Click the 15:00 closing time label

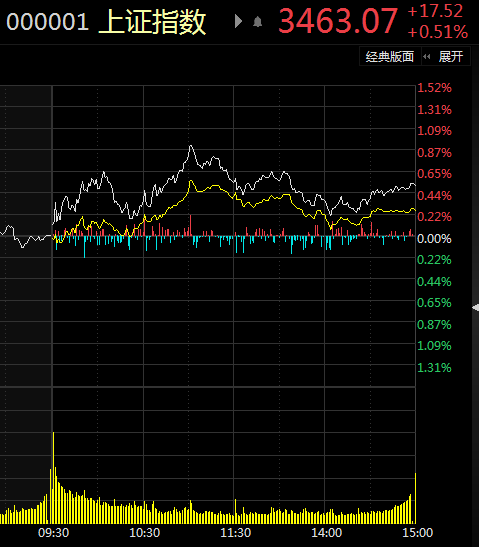(x=418, y=533)
